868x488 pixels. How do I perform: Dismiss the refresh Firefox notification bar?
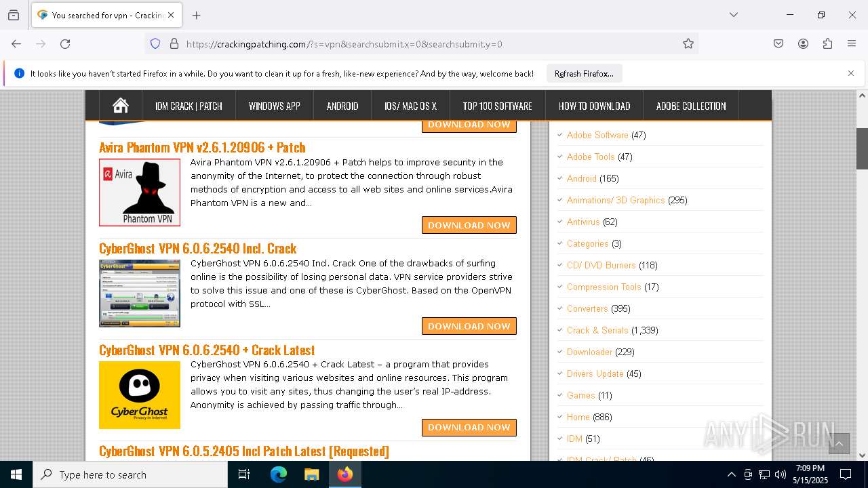coord(851,73)
